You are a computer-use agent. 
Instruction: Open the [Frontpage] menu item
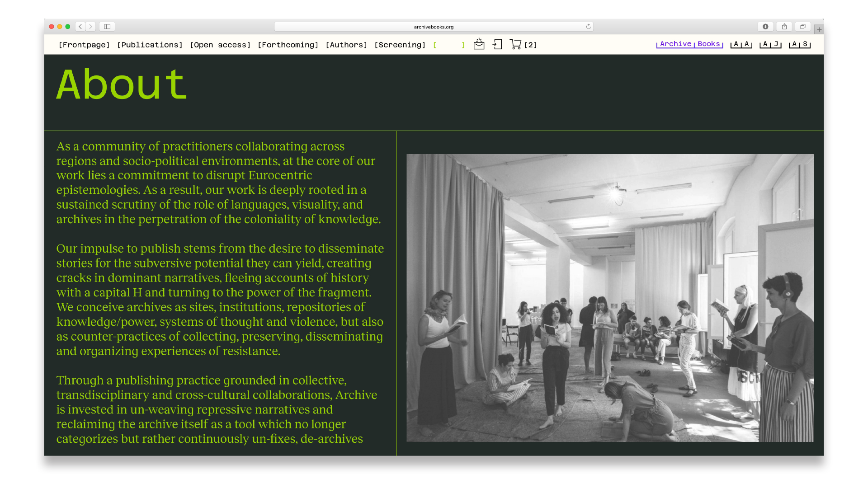(x=84, y=45)
